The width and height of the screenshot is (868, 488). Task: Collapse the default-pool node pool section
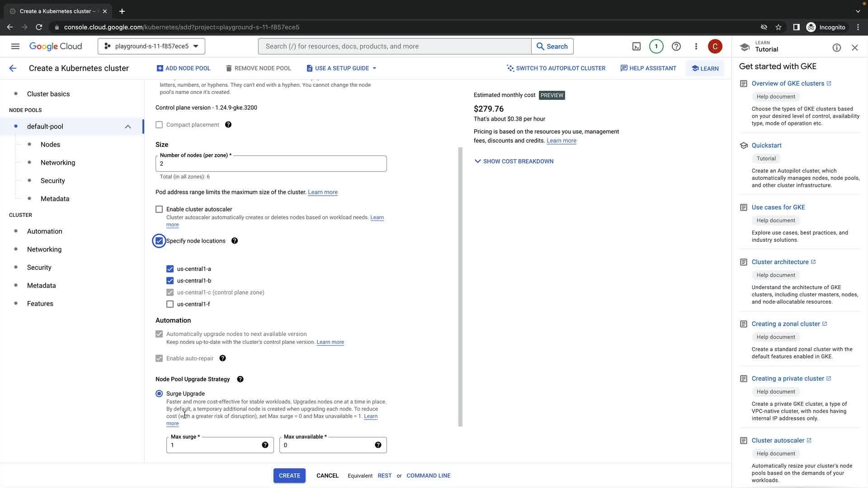(128, 127)
